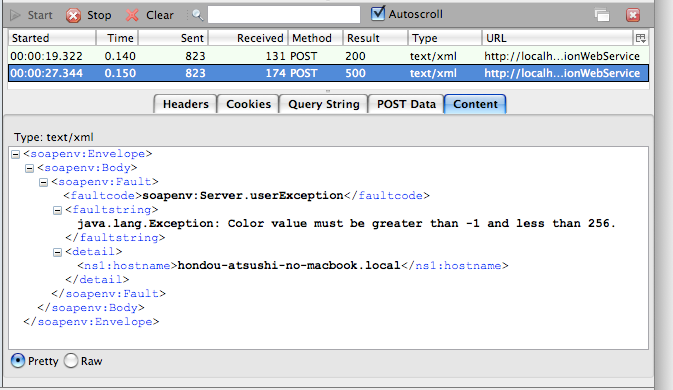The width and height of the screenshot is (673, 390).
Task: Collapse the soapenv:Fault node
Action: [x=43, y=182]
